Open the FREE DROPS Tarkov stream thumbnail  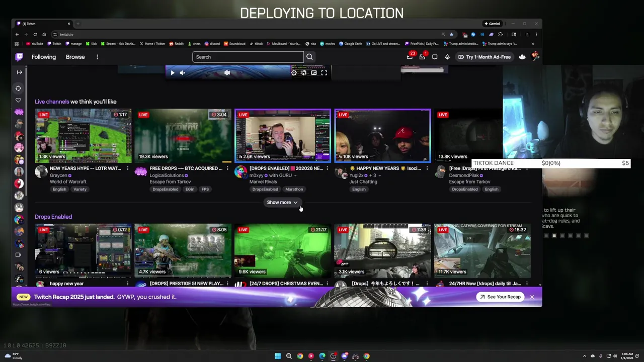[183, 136]
